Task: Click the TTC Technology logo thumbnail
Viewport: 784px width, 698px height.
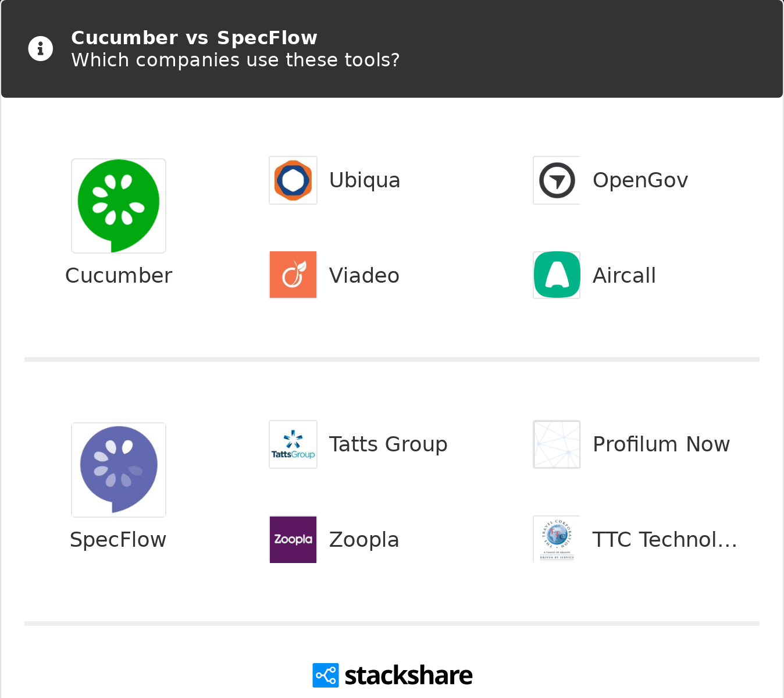Action: click(557, 539)
